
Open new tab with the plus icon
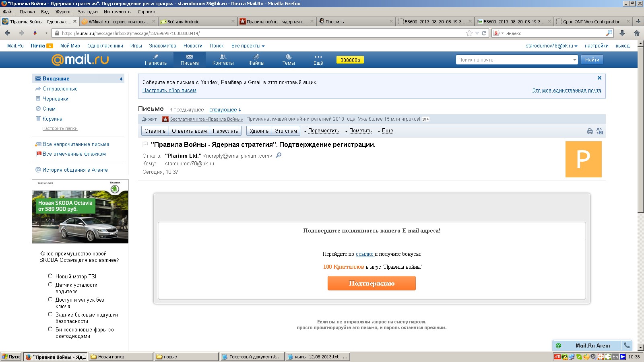(638, 21)
